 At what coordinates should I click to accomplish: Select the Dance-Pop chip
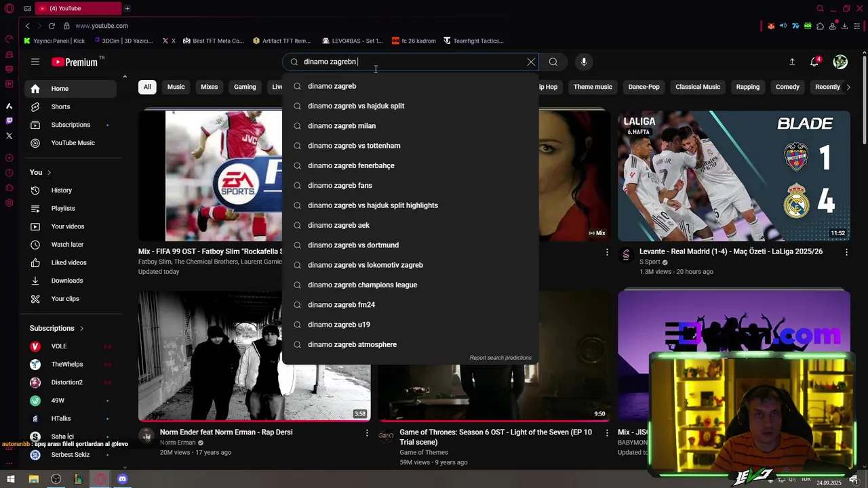point(644,87)
